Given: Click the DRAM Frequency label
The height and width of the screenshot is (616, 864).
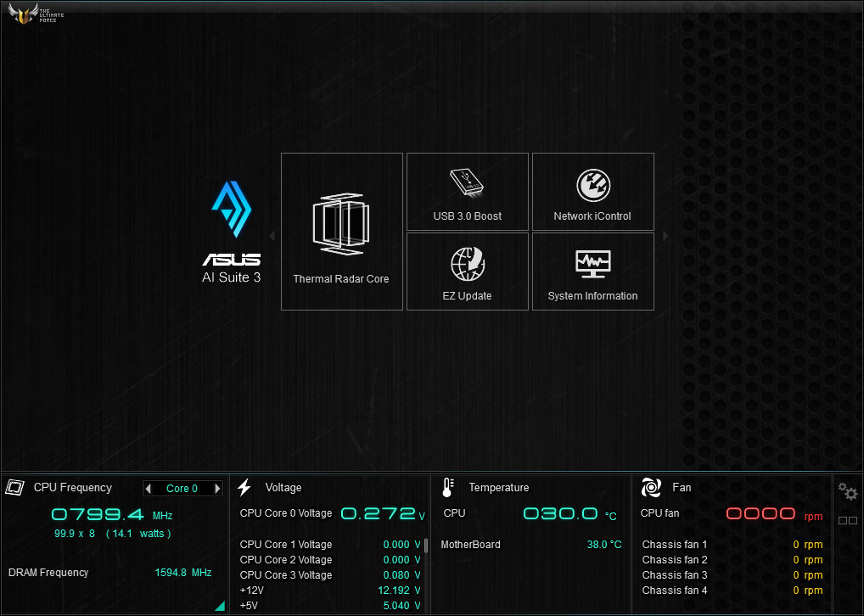Looking at the screenshot, I should (x=48, y=573).
